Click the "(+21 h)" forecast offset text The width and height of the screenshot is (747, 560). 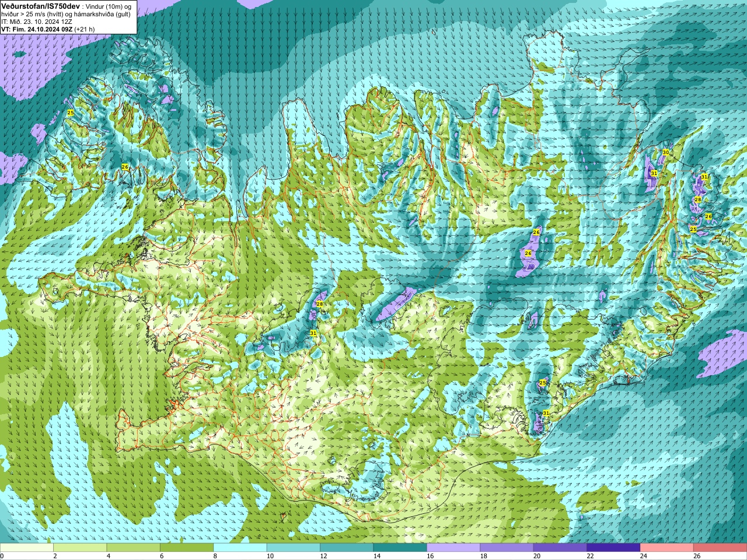click(84, 29)
